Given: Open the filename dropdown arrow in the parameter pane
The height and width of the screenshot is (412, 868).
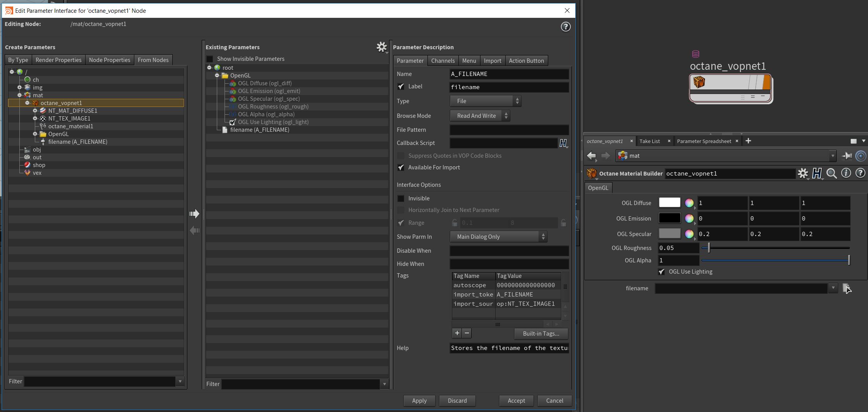Looking at the screenshot, I should point(833,288).
